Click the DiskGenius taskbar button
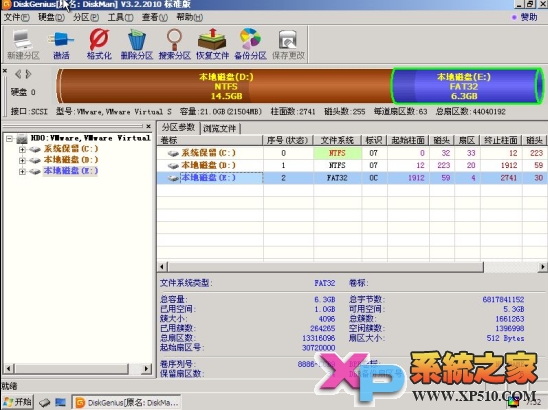This screenshot has width=548, height=410. 127,403
